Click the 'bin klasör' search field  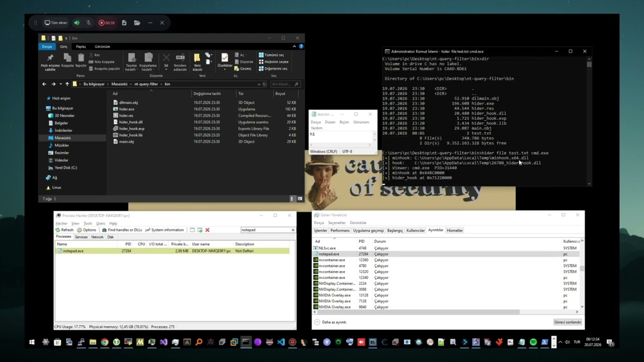285,84
